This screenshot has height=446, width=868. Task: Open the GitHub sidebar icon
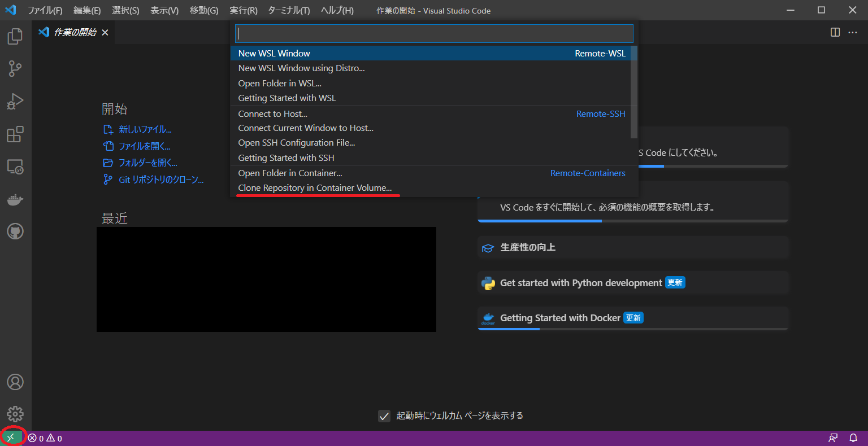(x=15, y=231)
